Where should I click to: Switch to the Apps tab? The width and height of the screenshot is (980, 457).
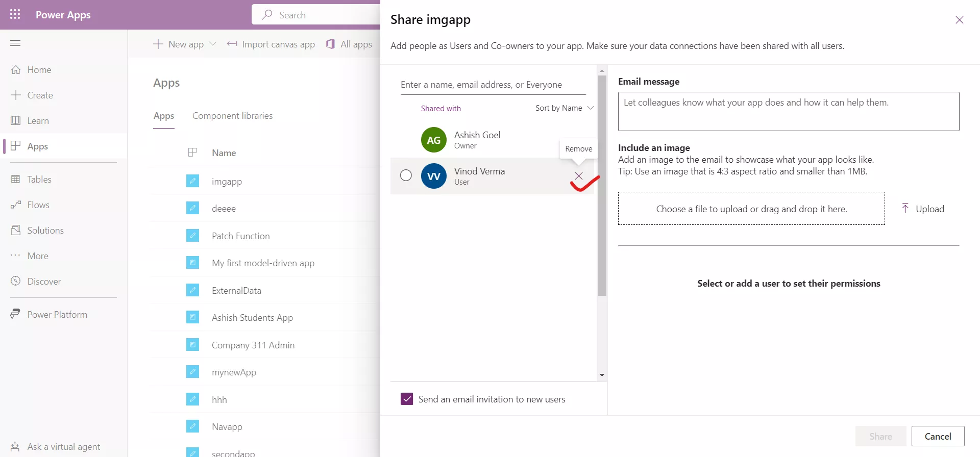click(164, 116)
